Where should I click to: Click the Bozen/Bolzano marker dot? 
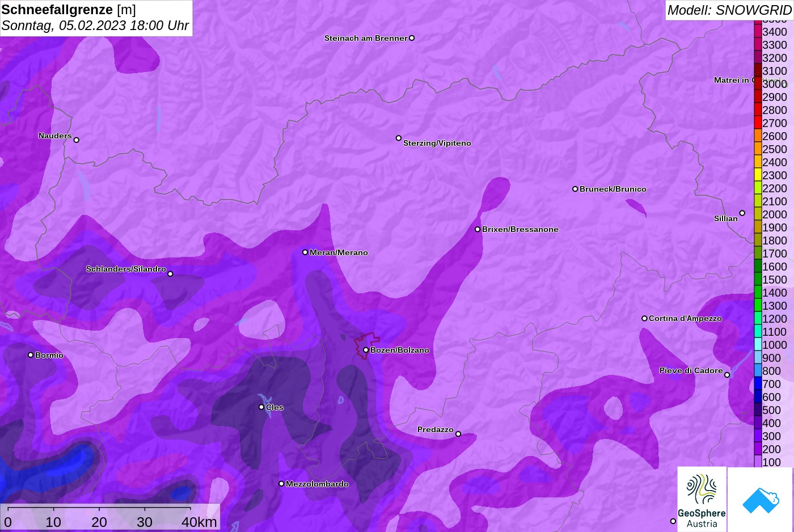[x=366, y=350]
